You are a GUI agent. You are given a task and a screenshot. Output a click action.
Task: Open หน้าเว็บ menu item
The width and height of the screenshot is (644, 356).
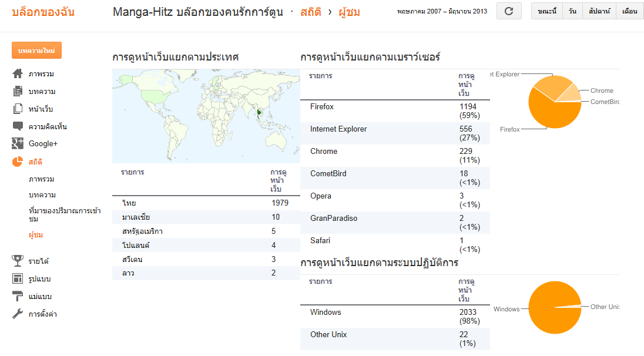coord(41,109)
